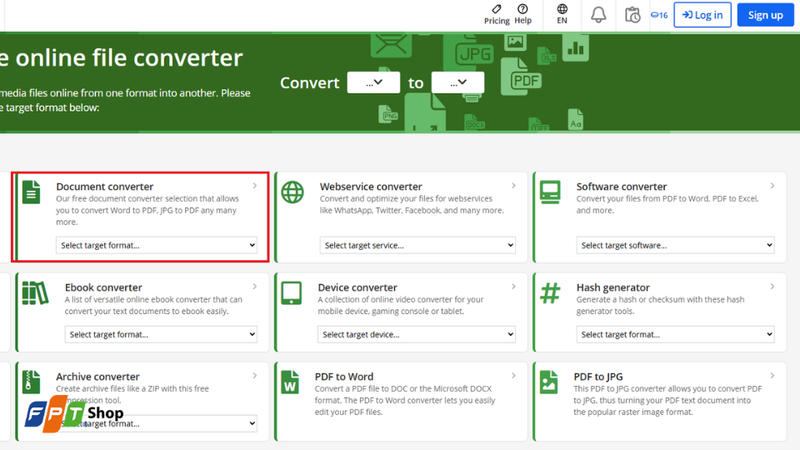Open the Software converter heading link

click(x=621, y=187)
